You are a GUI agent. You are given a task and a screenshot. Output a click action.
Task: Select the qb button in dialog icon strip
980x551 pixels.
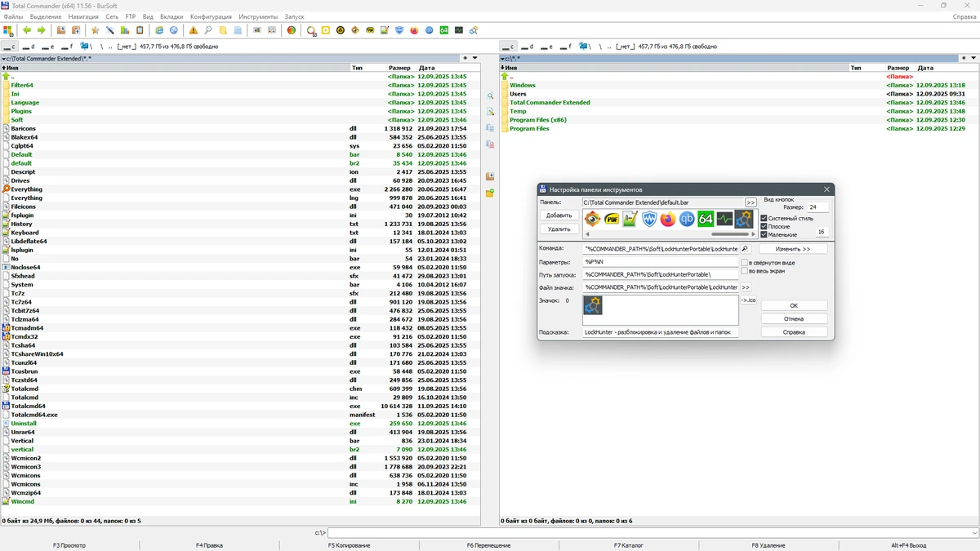(x=687, y=219)
